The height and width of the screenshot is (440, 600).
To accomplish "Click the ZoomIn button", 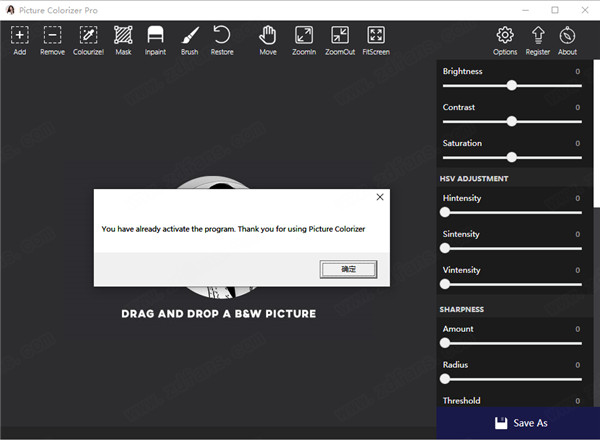I will 304,41.
